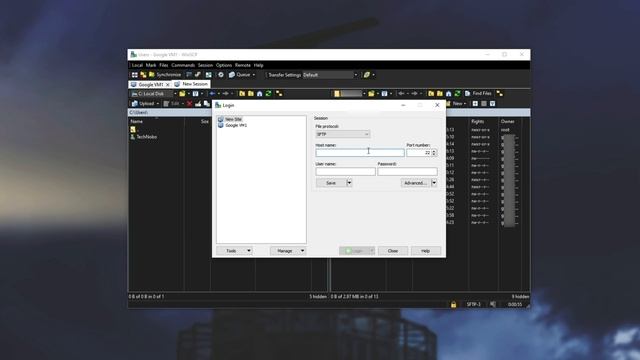Select New Site in the site list
The image size is (640, 360).
[233, 119]
